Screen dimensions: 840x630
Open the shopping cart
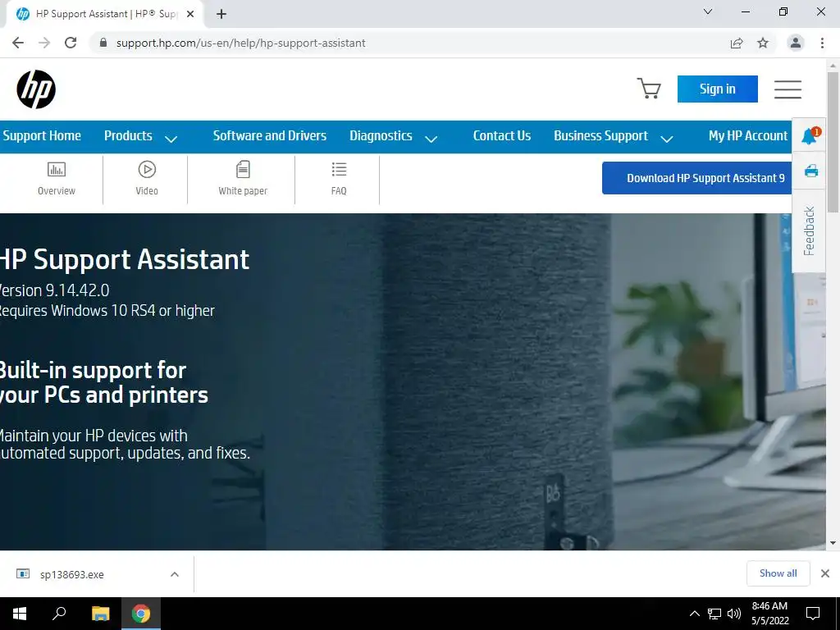[x=649, y=89]
